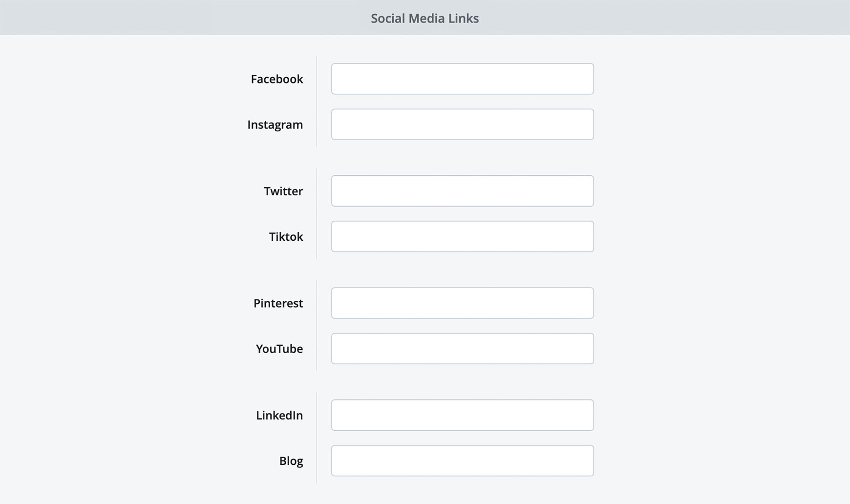Viewport: 850px width, 504px height.
Task: Place cursor in the YouTube URL box
Action: click(462, 348)
